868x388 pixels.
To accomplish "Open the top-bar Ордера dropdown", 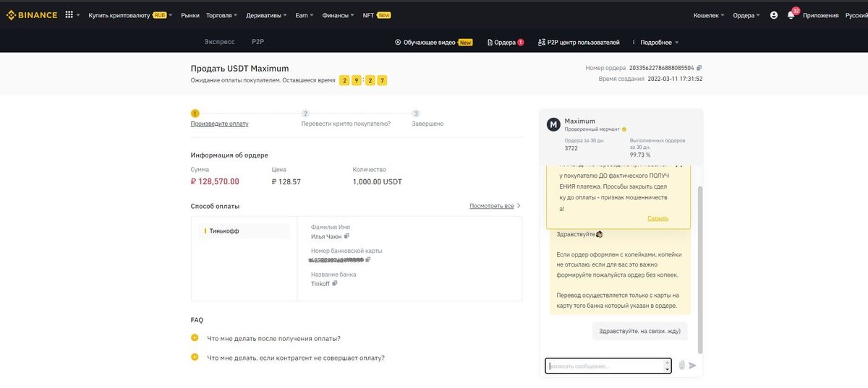I will pos(746,14).
